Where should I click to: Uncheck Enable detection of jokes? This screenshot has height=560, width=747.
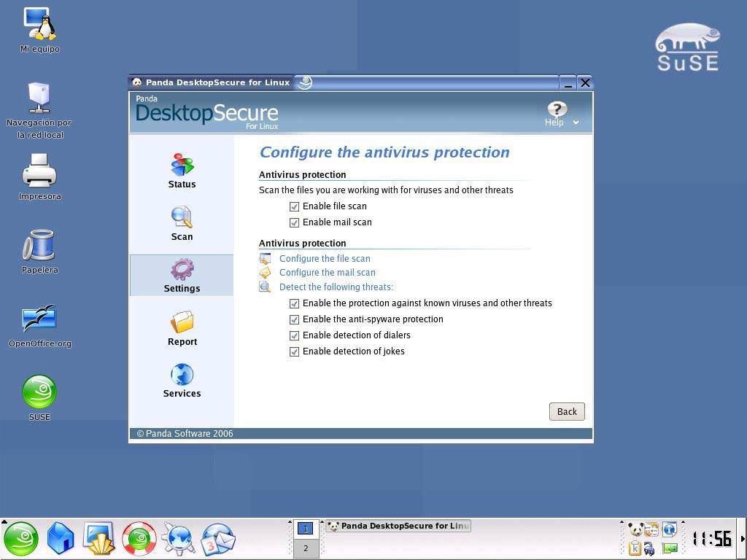[x=294, y=351]
